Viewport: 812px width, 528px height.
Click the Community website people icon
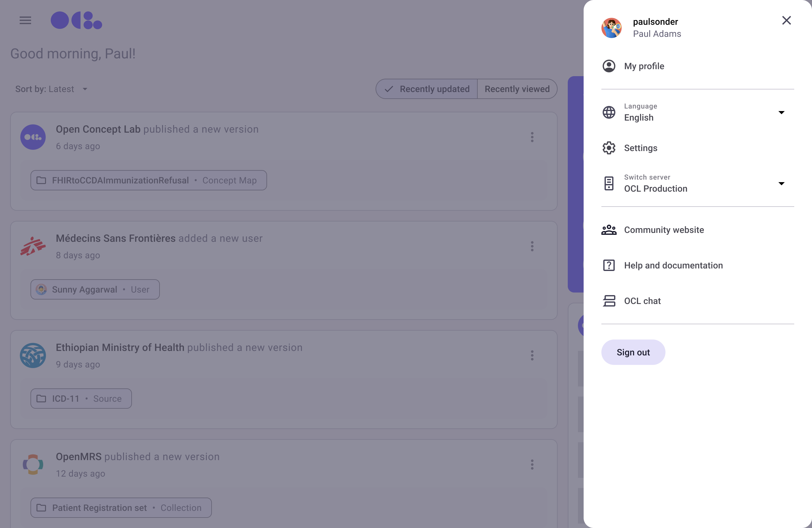pyautogui.click(x=609, y=230)
